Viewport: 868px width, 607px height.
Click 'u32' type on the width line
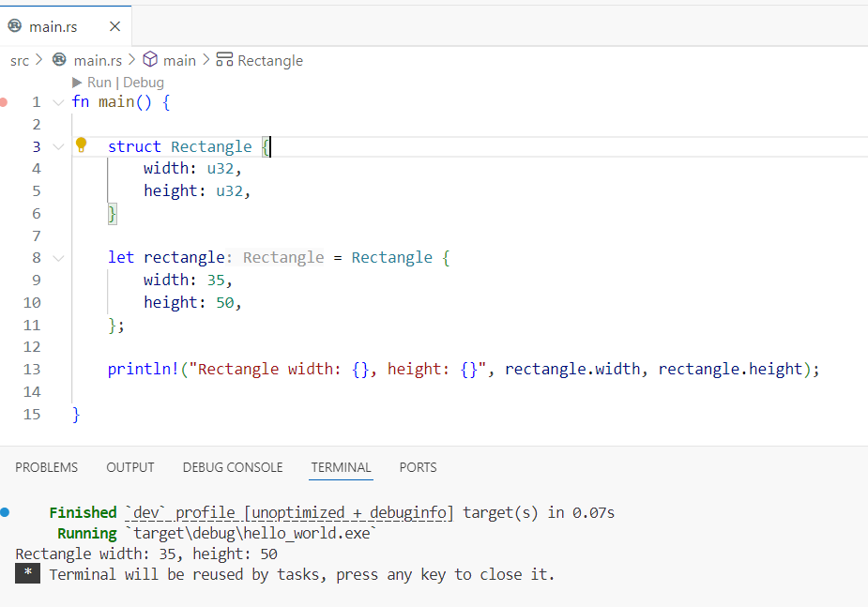pyautogui.click(x=221, y=168)
